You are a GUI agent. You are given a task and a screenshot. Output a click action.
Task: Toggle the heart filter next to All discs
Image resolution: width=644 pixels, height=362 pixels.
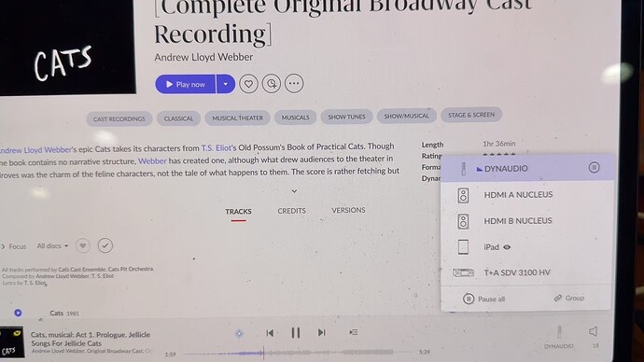point(83,246)
